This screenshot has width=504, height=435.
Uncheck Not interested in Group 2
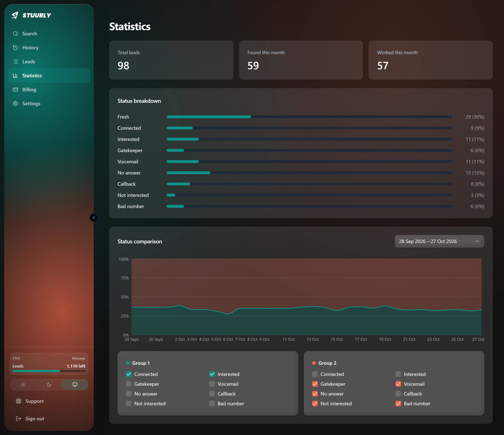coord(315,403)
